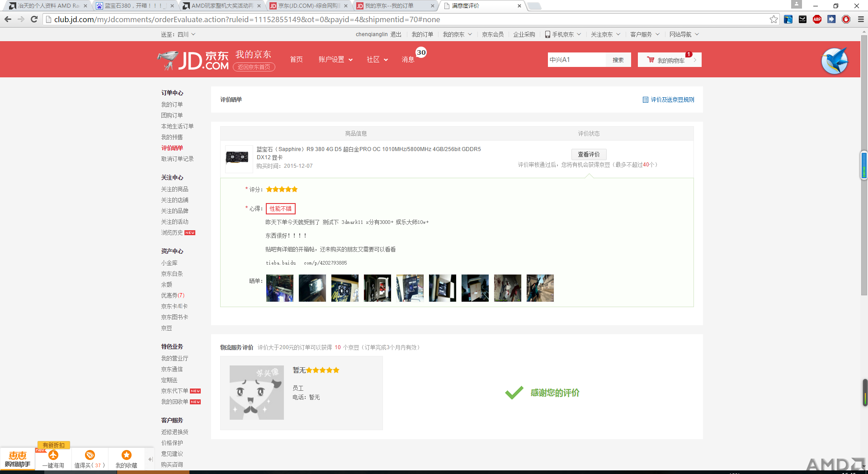Expand the 送至: 四川 location dropdown
The image size is (868, 474).
click(x=178, y=34)
